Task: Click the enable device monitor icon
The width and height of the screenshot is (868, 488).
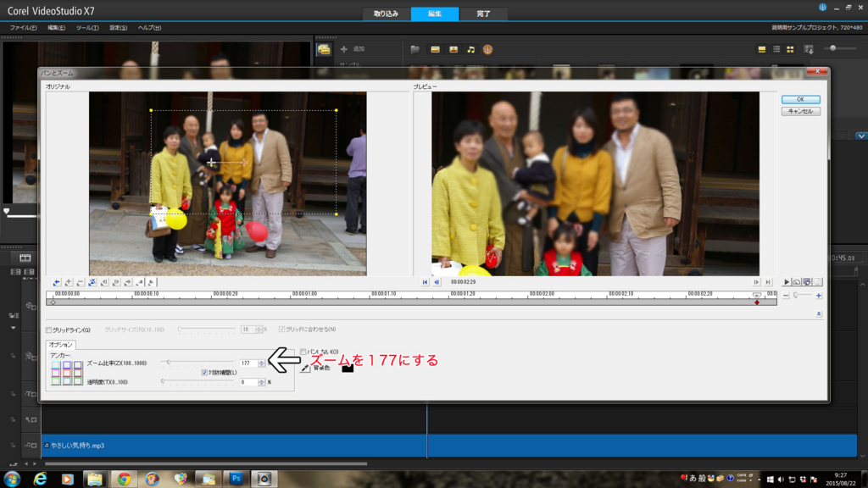Action: (x=807, y=282)
